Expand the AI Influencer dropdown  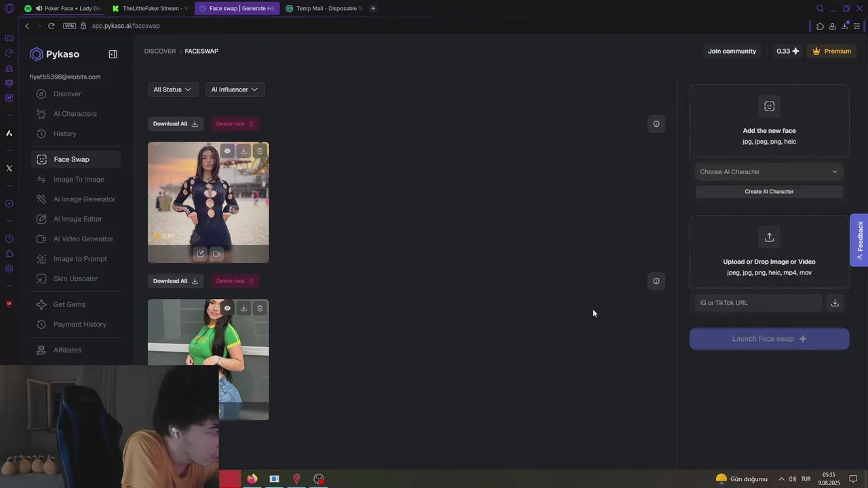(x=235, y=89)
